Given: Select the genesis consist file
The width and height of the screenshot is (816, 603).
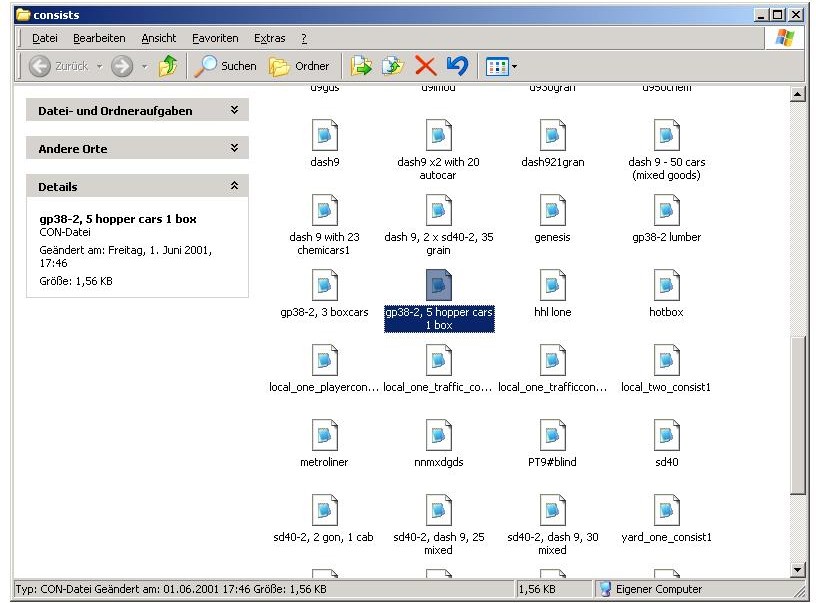Looking at the screenshot, I should click(x=552, y=210).
